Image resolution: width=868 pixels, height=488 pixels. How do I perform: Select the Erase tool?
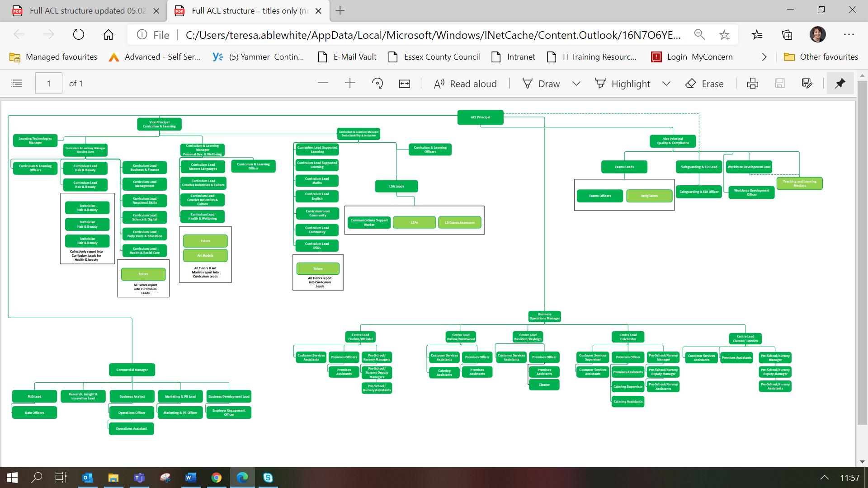click(x=705, y=84)
